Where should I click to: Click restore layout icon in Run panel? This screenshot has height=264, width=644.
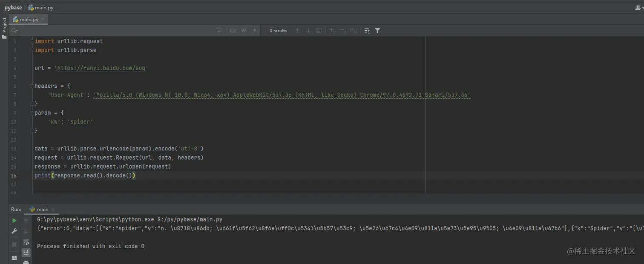pyautogui.click(x=14, y=258)
